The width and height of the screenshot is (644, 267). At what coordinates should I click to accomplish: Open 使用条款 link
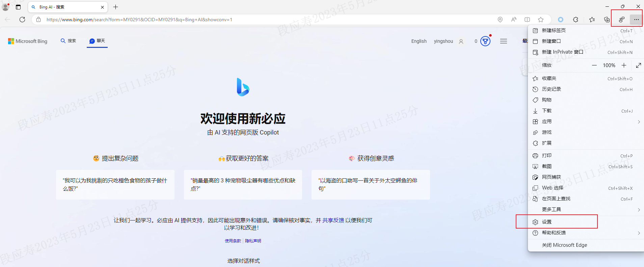pos(233,241)
